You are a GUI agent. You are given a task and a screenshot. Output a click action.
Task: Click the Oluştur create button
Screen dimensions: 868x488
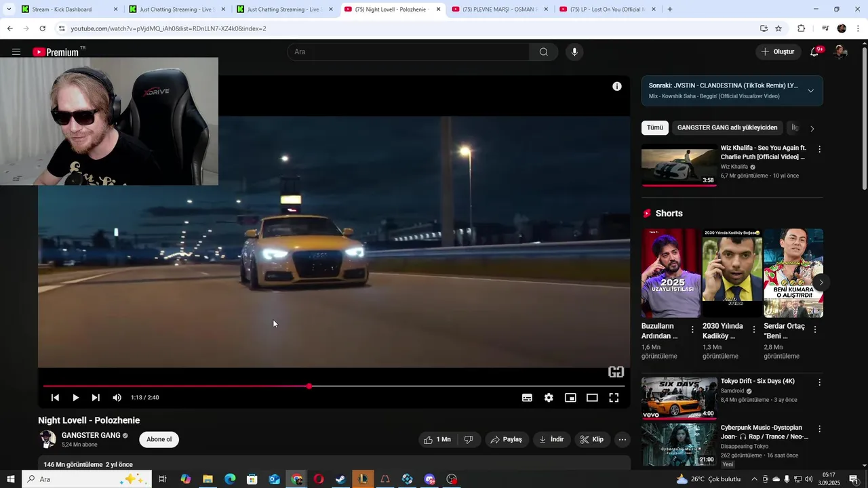(777, 52)
